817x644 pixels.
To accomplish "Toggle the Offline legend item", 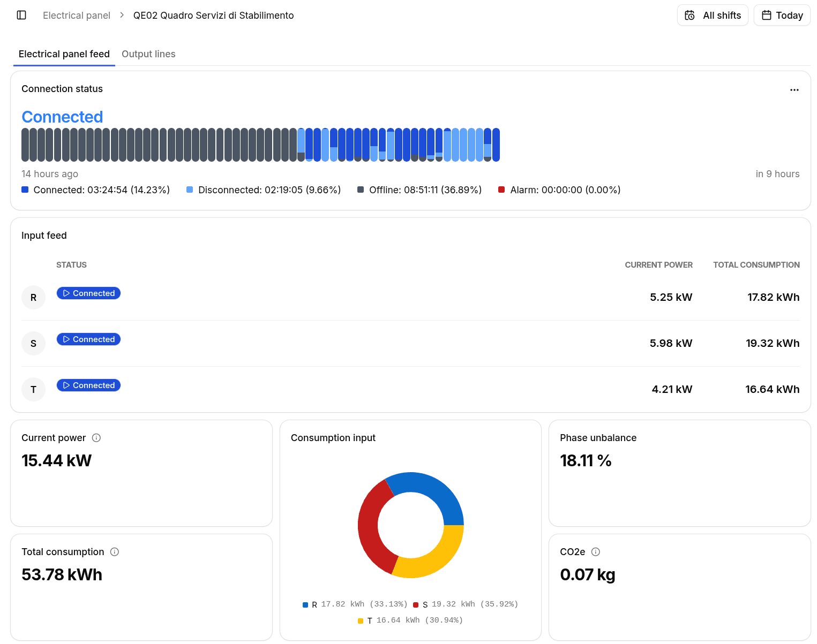I will coord(419,190).
